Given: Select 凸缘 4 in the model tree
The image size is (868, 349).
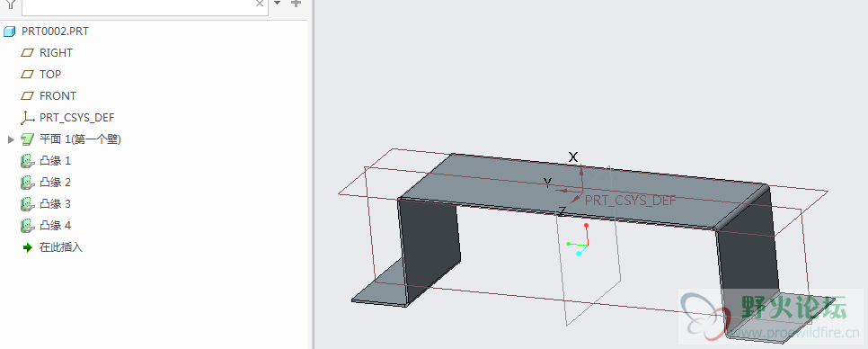Looking at the screenshot, I should 56,226.
